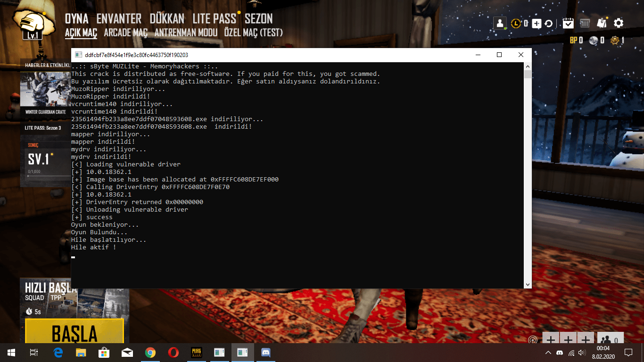Open Windows Task View
Image resolution: width=644 pixels, height=362 pixels.
coord(34,352)
